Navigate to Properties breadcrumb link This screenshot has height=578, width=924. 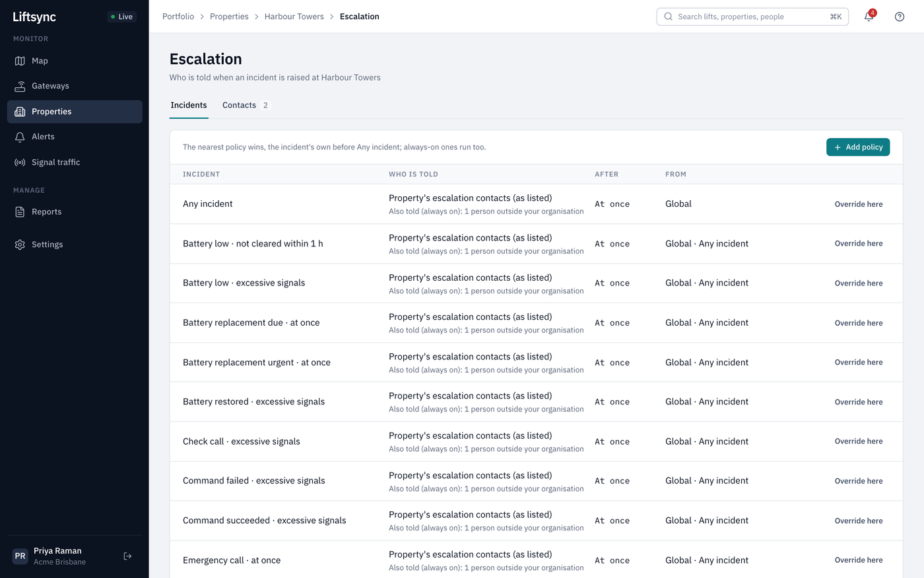pyautogui.click(x=229, y=17)
